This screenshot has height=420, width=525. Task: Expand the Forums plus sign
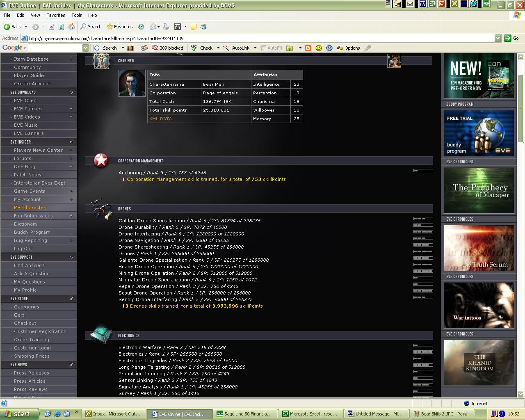click(x=71, y=158)
